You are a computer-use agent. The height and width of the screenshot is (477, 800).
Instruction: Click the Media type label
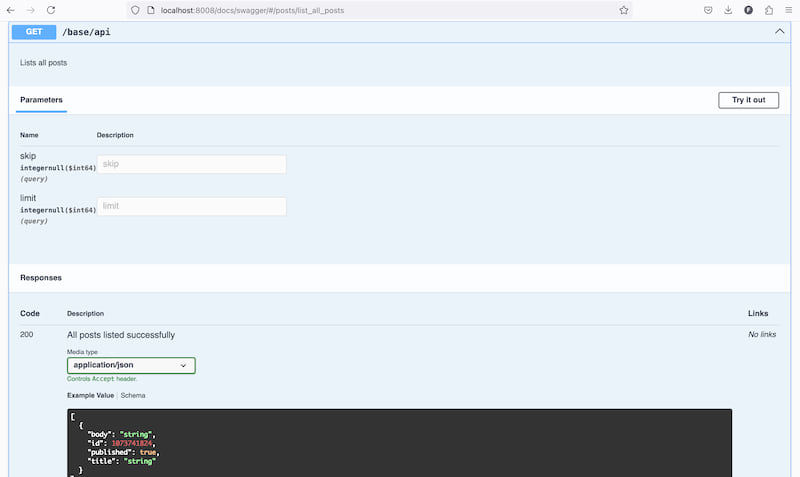[x=82, y=352]
